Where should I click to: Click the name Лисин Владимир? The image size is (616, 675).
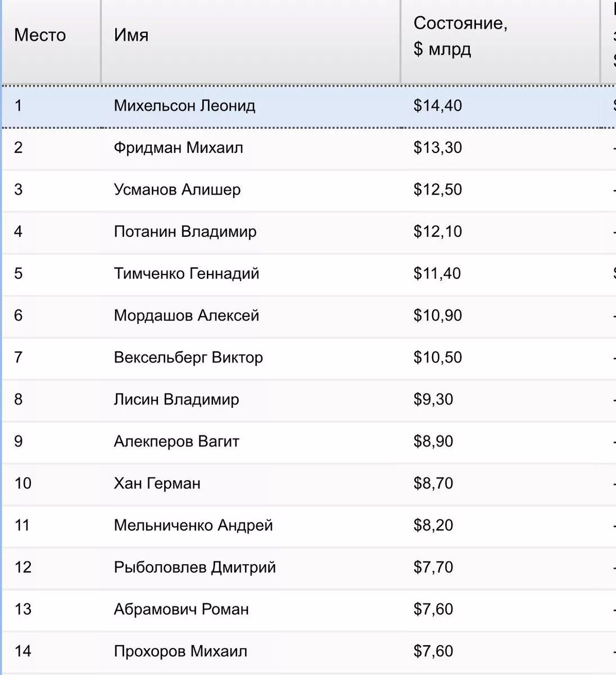(176, 399)
